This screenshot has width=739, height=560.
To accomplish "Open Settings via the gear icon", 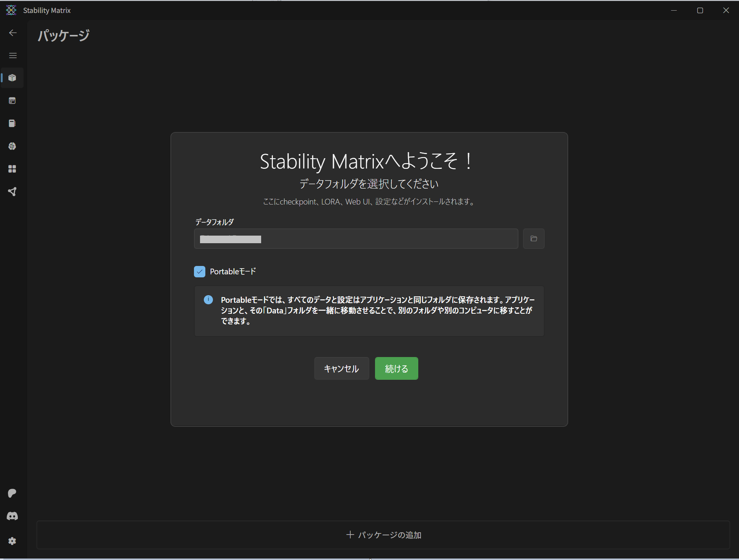I will [x=12, y=541].
